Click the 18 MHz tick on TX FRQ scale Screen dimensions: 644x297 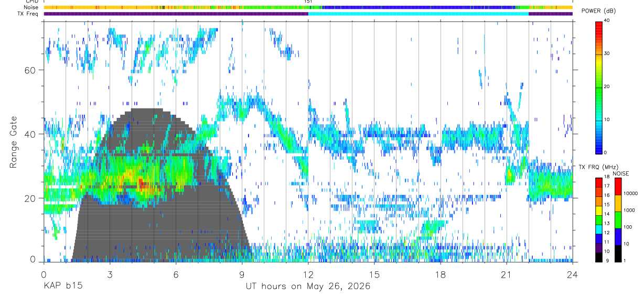pos(607,178)
